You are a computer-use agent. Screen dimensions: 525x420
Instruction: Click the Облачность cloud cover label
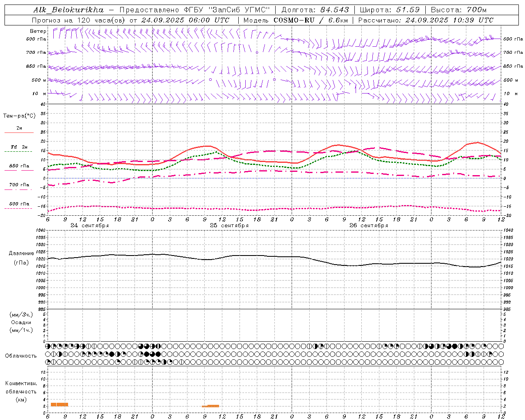(x=21, y=356)
